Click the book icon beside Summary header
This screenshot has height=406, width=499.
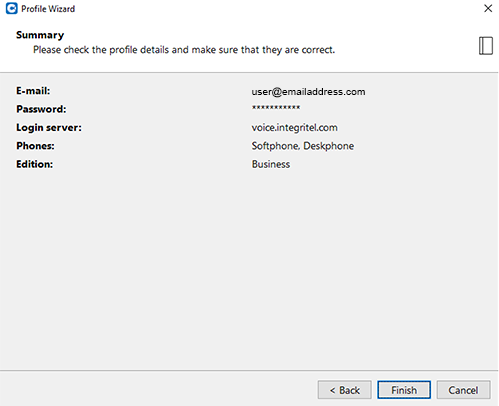486,45
